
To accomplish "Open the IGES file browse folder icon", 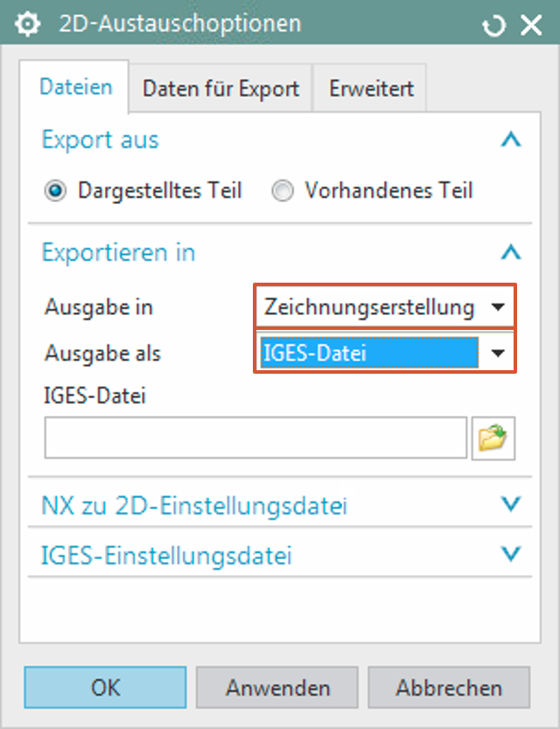I will [x=493, y=438].
